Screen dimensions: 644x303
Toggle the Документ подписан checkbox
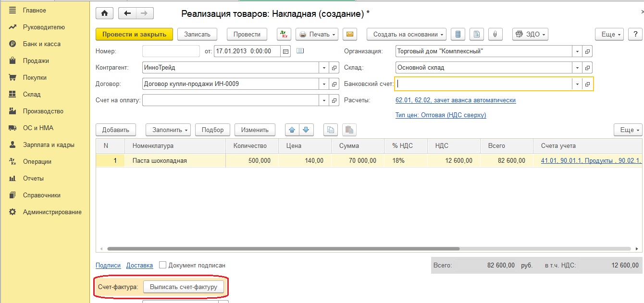click(x=163, y=265)
